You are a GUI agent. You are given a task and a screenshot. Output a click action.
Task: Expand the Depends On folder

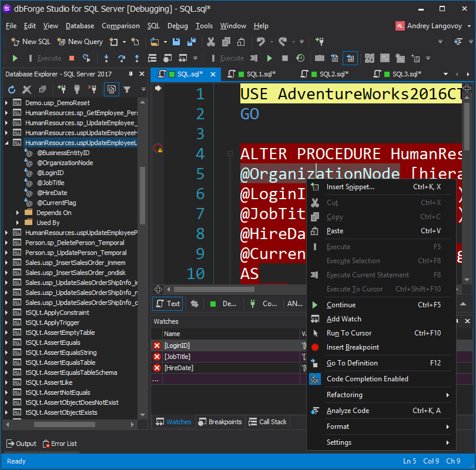coord(18,213)
